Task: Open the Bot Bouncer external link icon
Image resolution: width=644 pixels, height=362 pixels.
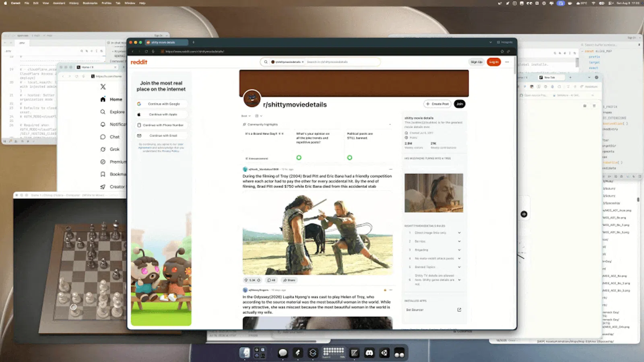Action: 459,310
